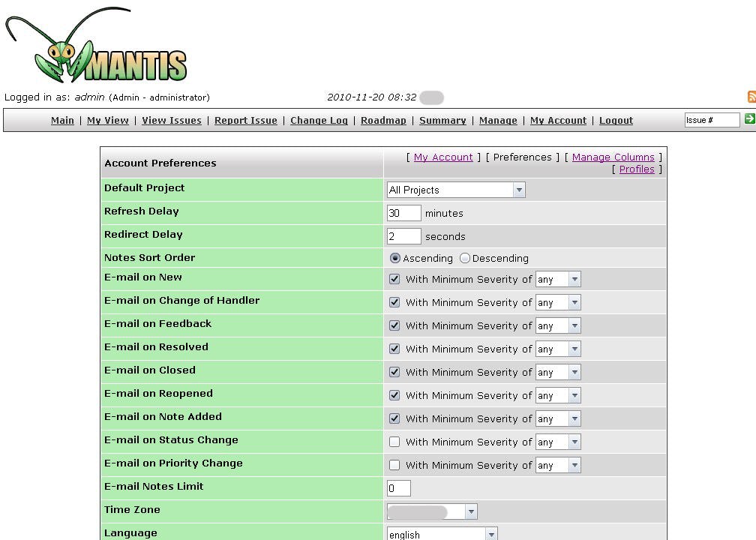Viewport: 756px width, 540px height.
Task: Click the Mantis logo image
Action: 96,45
